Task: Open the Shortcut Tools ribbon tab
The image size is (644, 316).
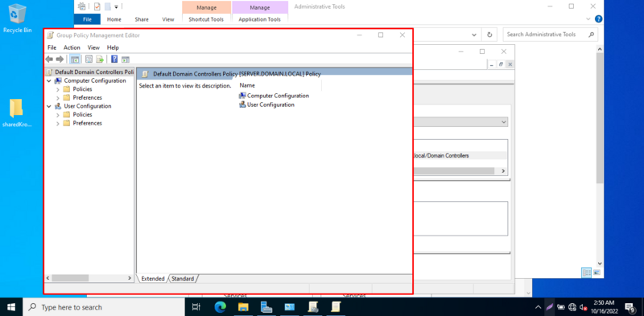Action: 206,19
